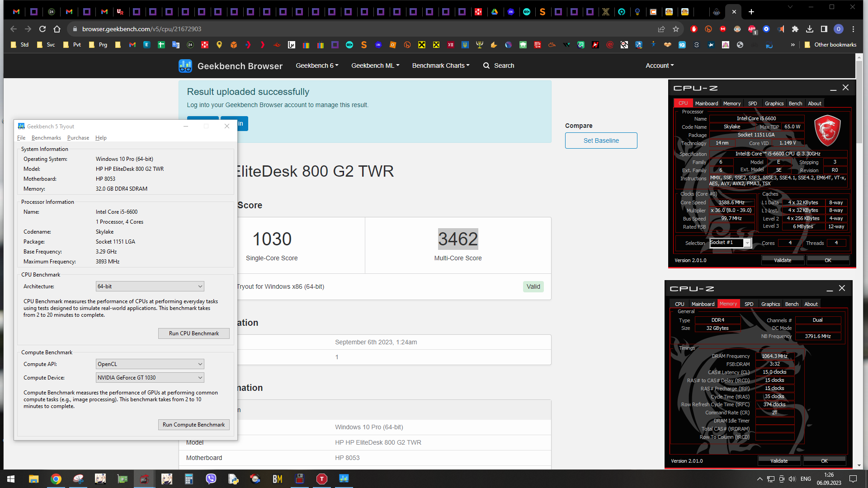The width and height of the screenshot is (868, 488).
Task: Go back using the browser back arrow
Action: (x=14, y=29)
